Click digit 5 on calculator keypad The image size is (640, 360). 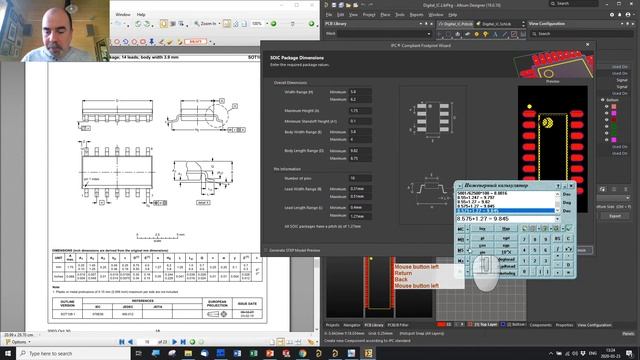point(535,250)
